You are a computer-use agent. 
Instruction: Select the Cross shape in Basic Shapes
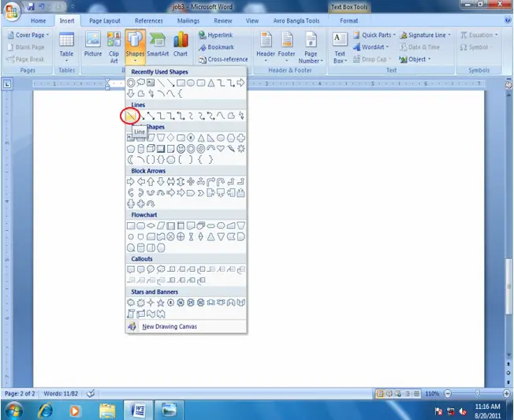click(241, 138)
